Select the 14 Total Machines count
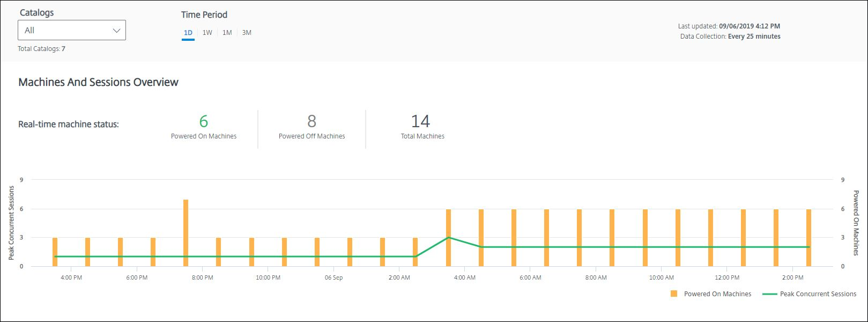Screen dimensions: 868x322 421,121
